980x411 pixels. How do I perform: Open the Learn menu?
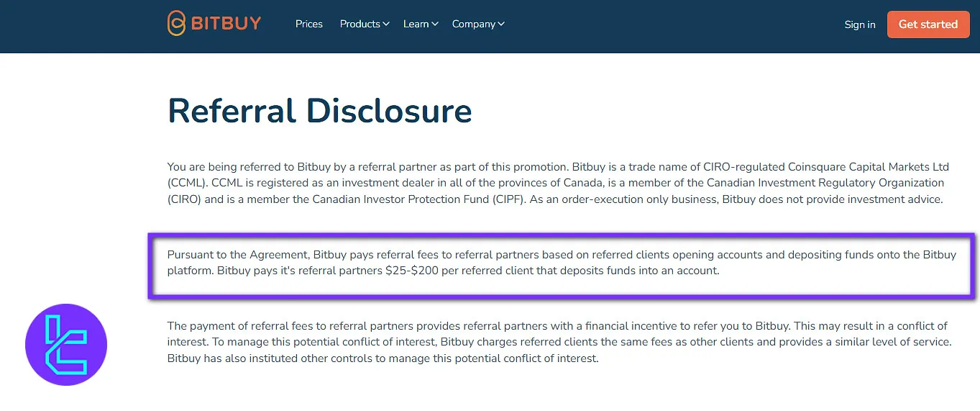point(416,24)
